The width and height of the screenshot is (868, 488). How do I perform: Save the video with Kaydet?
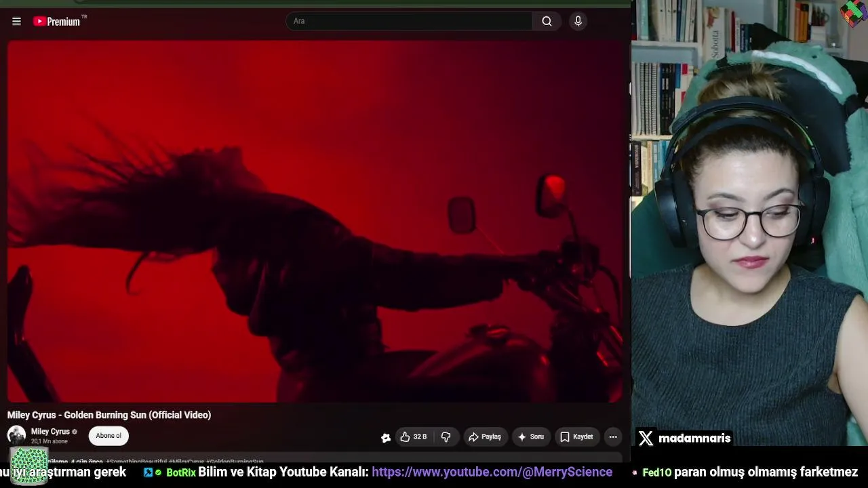pos(576,437)
